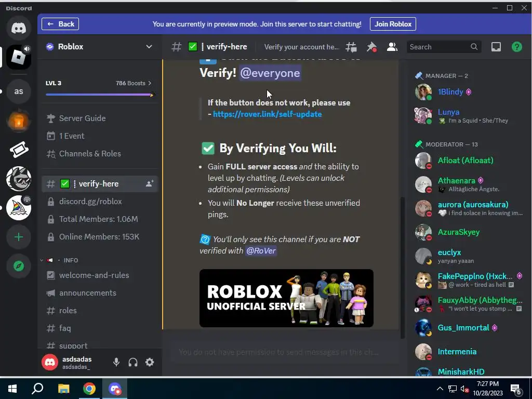Open the Roblox Unofficial Server banner image
The width and height of the screenshot is (532, 399).
(286, 298)
